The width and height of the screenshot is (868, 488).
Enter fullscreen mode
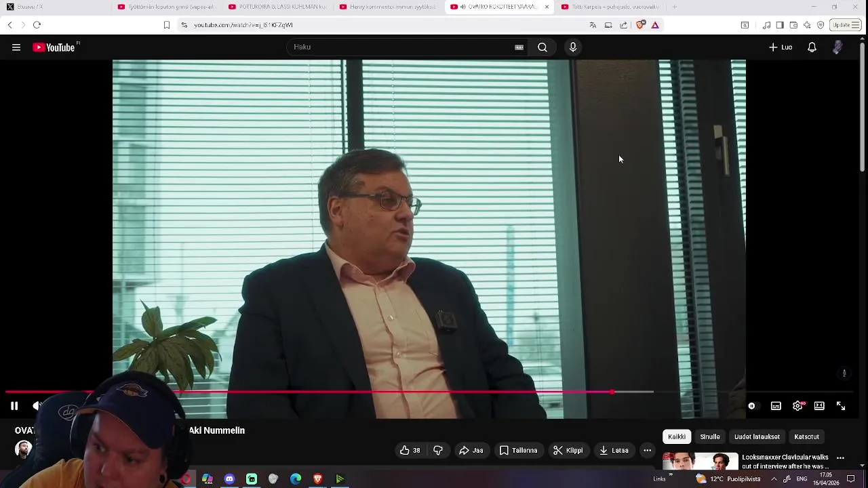click(841, 406)
